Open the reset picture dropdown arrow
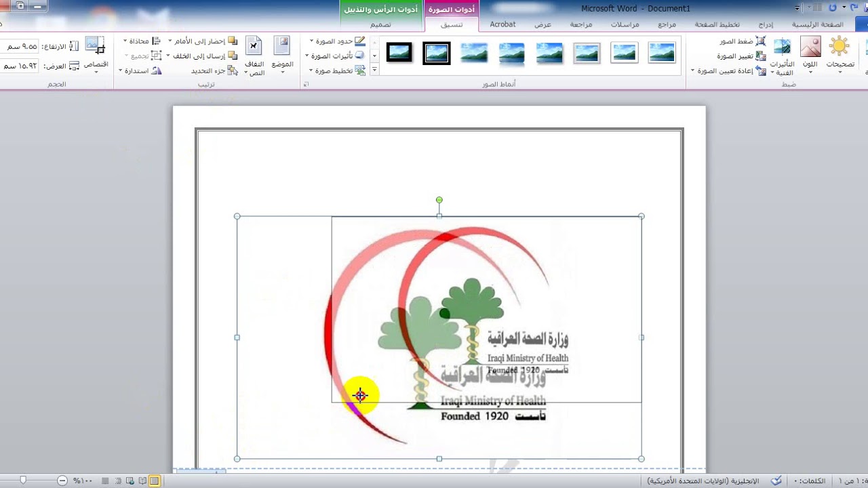868x488 pixels. pyautogui.click(x=692, y=71)
